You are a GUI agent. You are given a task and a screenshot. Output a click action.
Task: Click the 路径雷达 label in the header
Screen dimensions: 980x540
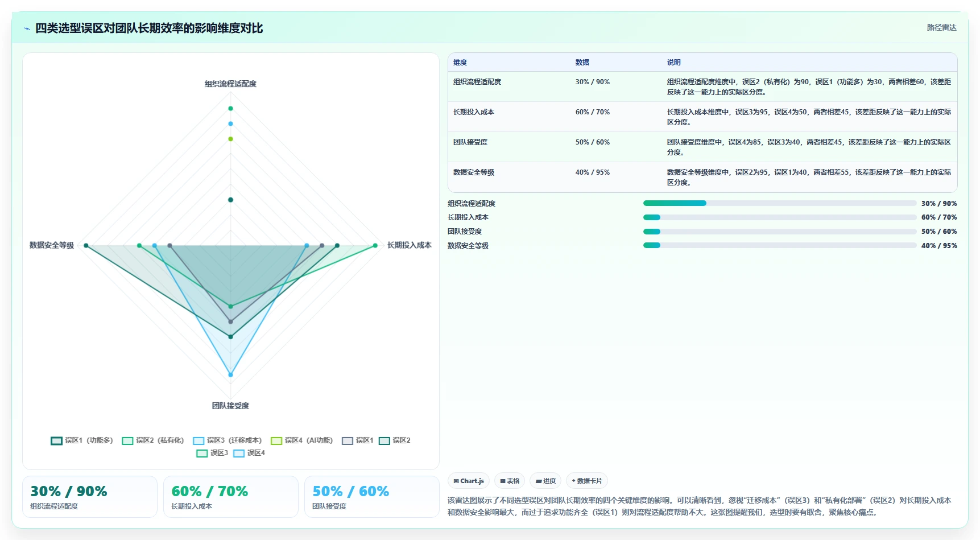click(941, 27)
